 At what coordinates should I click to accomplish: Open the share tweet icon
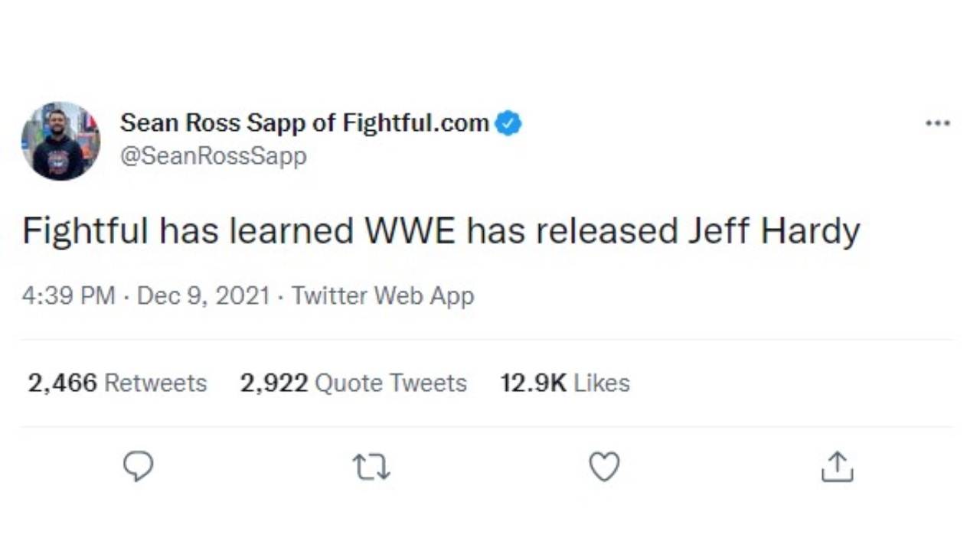coord(837,467)
